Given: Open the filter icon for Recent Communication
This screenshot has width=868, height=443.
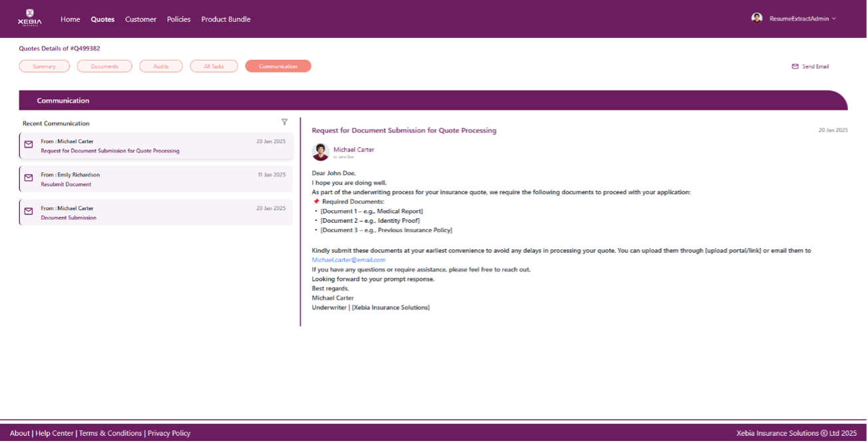Looking at the screenshot, I should (284, 122).
